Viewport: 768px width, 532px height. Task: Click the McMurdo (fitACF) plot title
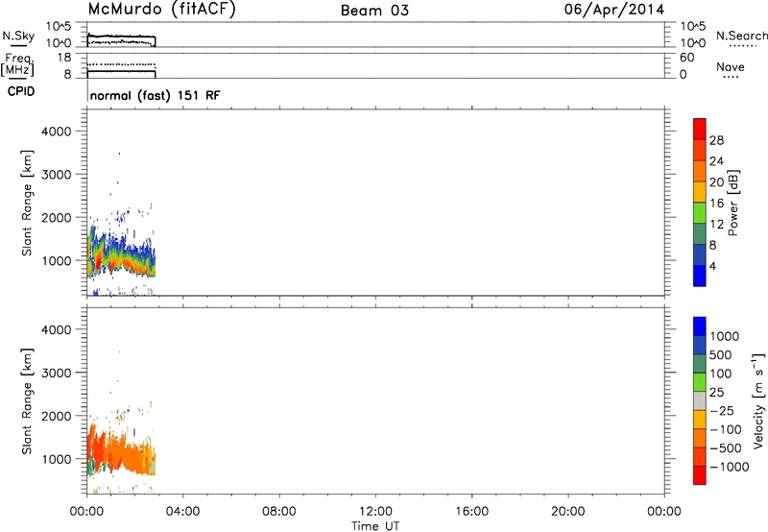(161, 10)
